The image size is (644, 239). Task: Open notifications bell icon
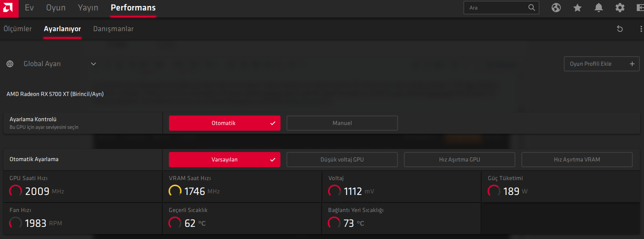pos(599,8)
